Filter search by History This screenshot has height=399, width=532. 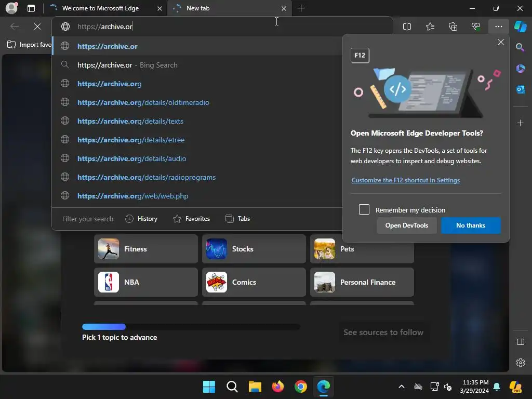(x=141, y=219)
